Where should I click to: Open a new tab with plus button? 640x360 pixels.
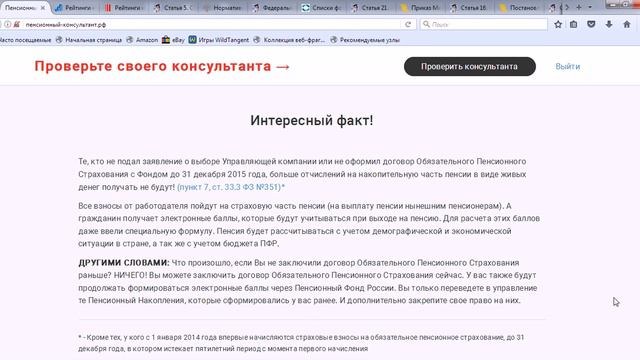tap(579, 7)
